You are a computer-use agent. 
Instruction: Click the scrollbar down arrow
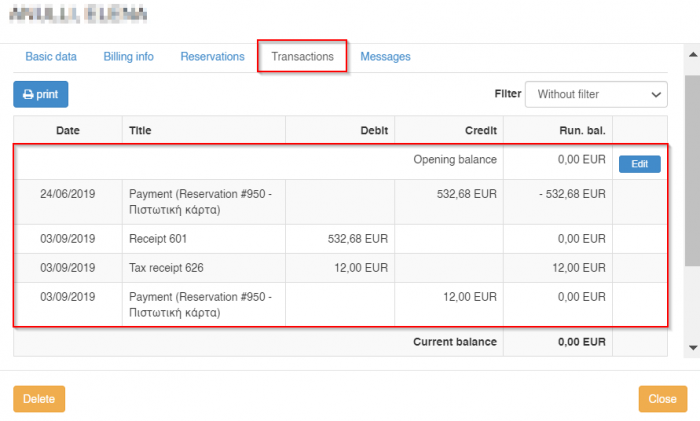point(692,347)
